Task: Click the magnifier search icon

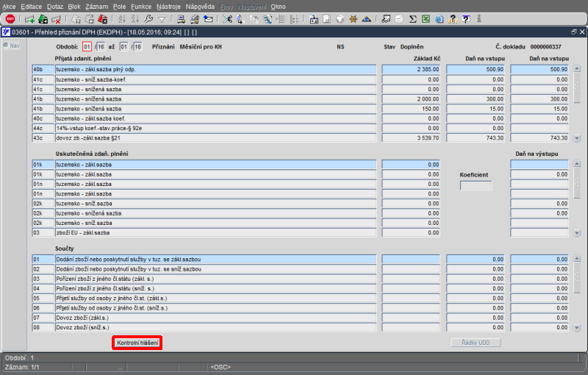Action: 267,19
